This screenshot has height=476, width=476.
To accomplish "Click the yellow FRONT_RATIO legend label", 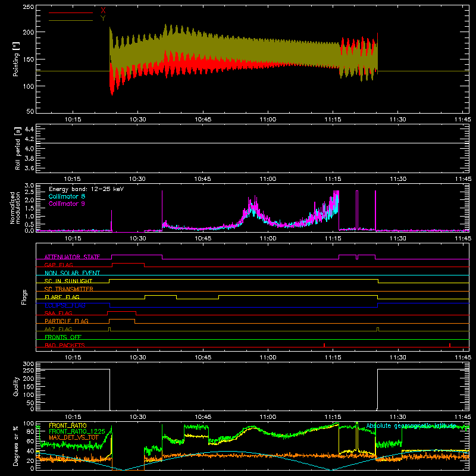I will click(68, 425).
